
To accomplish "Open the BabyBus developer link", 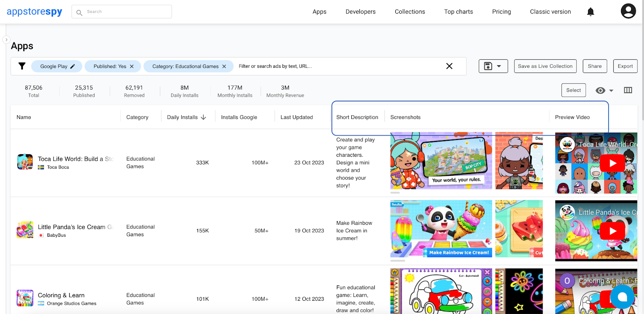I will click(56, 235).
